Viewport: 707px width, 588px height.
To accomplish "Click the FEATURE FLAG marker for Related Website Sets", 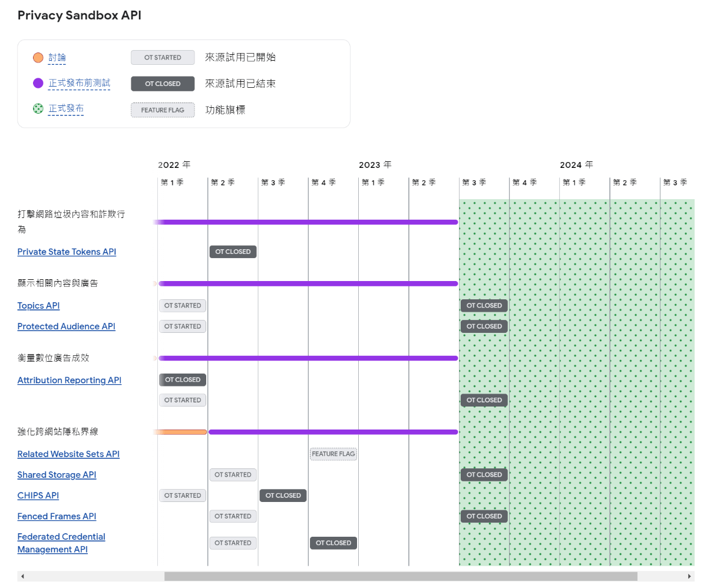I will (x=333, y=454).
